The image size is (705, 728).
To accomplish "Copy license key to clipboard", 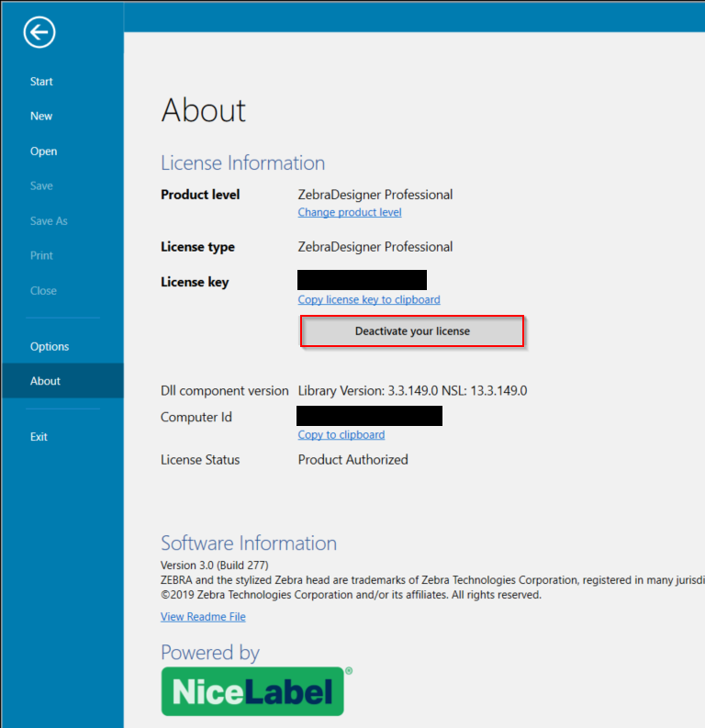I will (369, 299).
